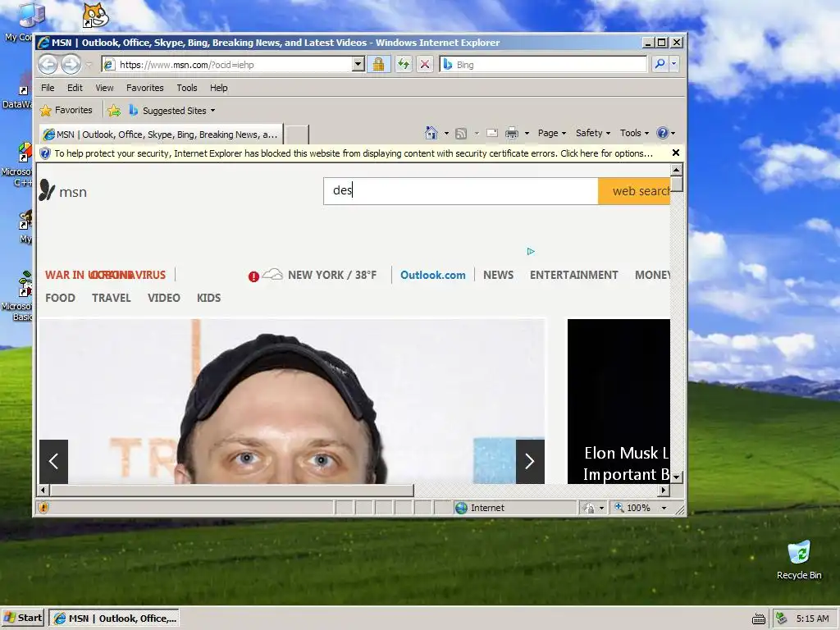Click the URL address bar field
The height and width of the screenshot is (630, 840).
pos(228,65)
